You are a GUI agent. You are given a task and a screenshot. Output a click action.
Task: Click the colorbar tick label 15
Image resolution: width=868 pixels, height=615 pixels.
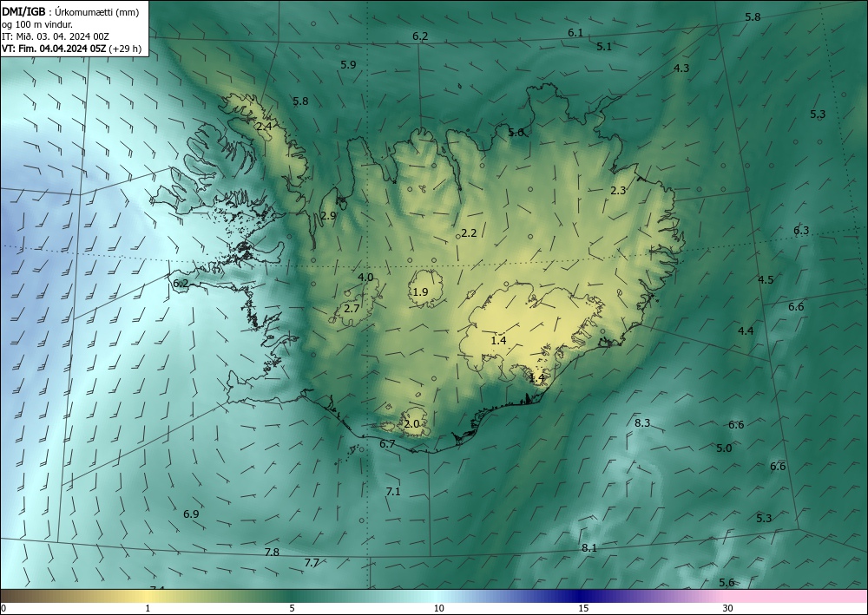pos(583,608)
